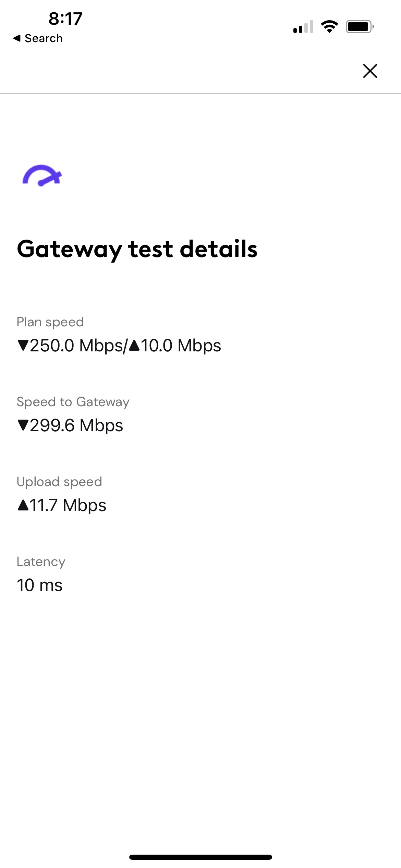Tap the Speed to Gateway label
401x868 pixels.
pyautogui.click(x=73, y=402)
